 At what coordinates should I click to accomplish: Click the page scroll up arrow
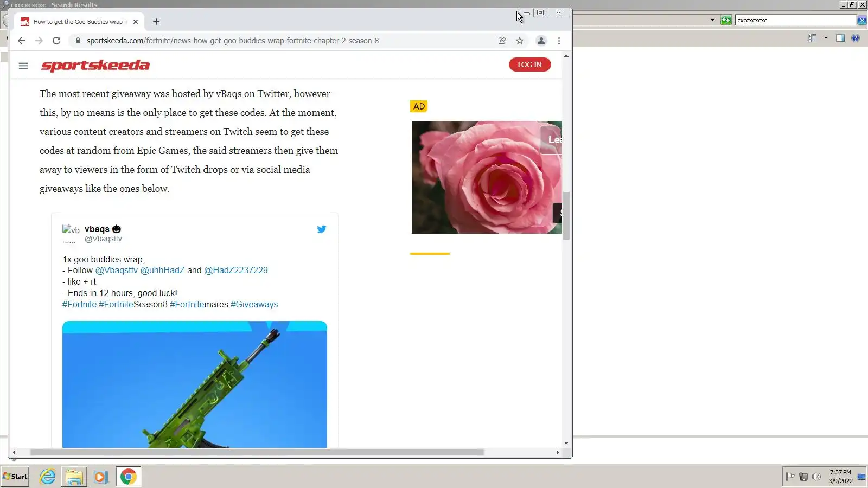(x=566, y=56)
